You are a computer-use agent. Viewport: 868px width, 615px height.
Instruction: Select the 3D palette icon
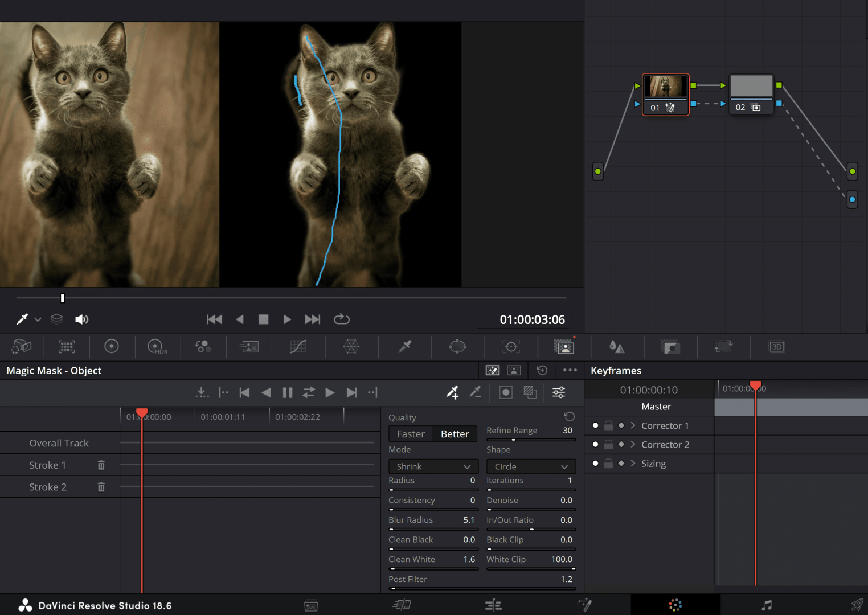pyautogui.click(x=776, y=347)
